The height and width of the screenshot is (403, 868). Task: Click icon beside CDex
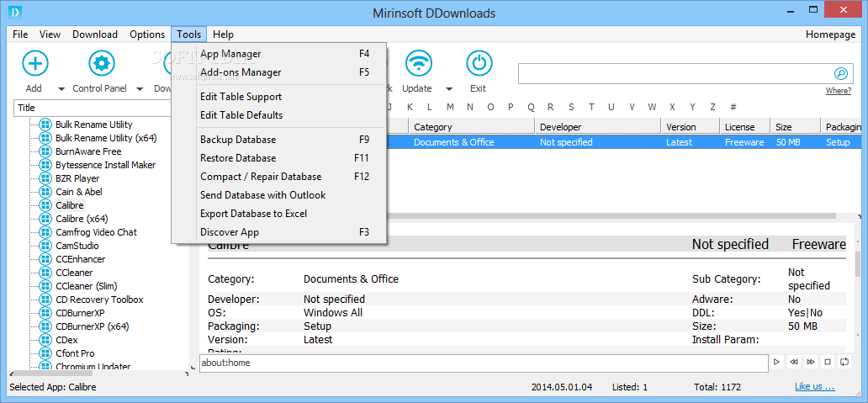point(45,339)
